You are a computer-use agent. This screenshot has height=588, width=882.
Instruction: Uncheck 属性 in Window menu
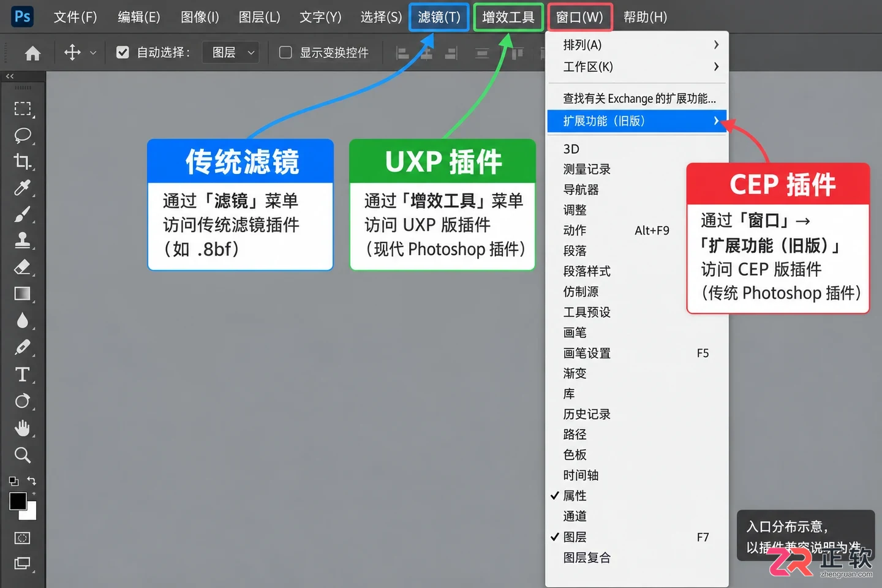point(637,496)
